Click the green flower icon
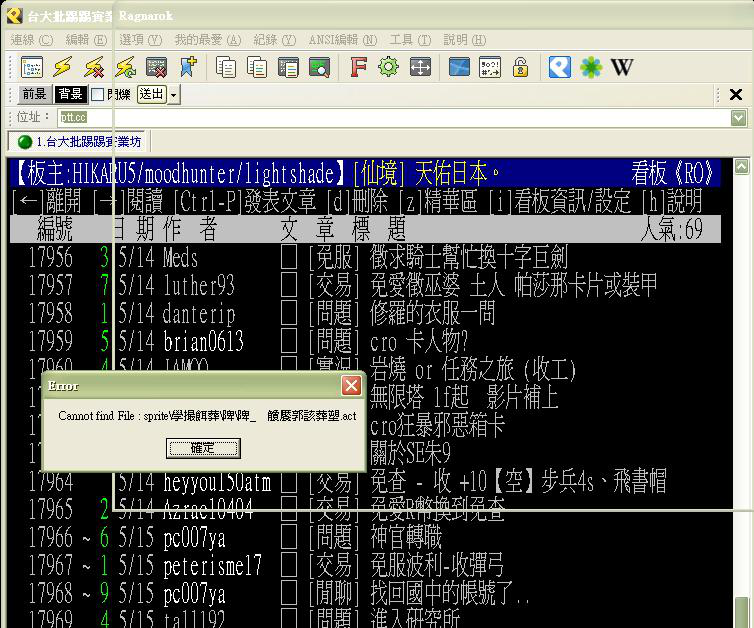 591,67
